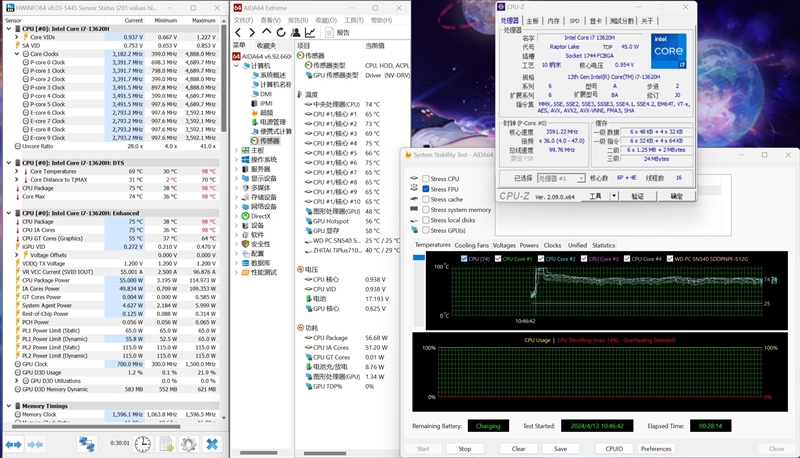Select DirectX item in AIDA64 tree
This screenshot has height=458, width=800.
(x=256, y=216)
